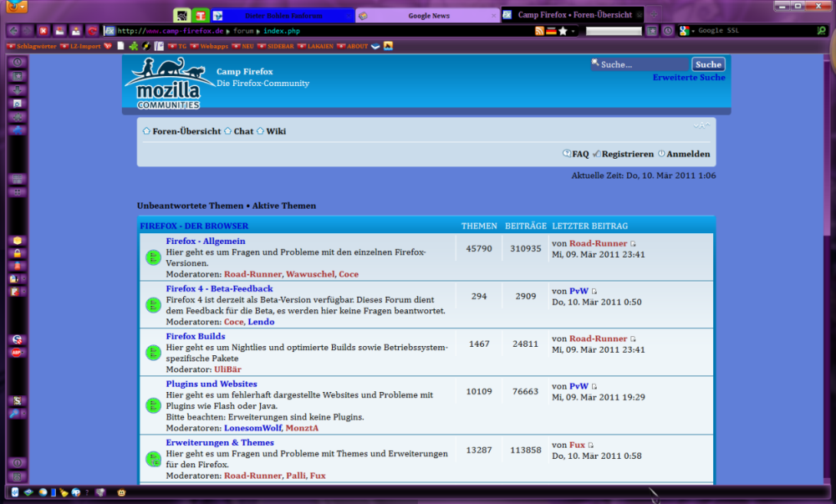Click the Anmelden login link

click(688, 154)
